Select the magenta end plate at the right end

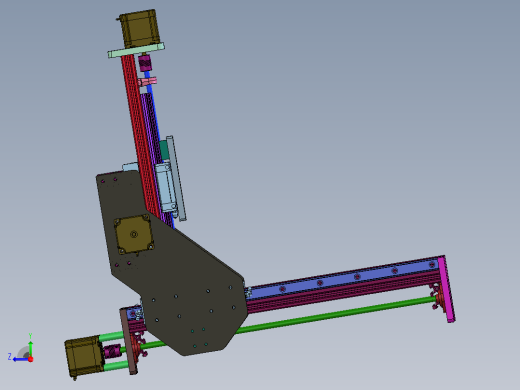pyautogui.click(x=447, y=289)
